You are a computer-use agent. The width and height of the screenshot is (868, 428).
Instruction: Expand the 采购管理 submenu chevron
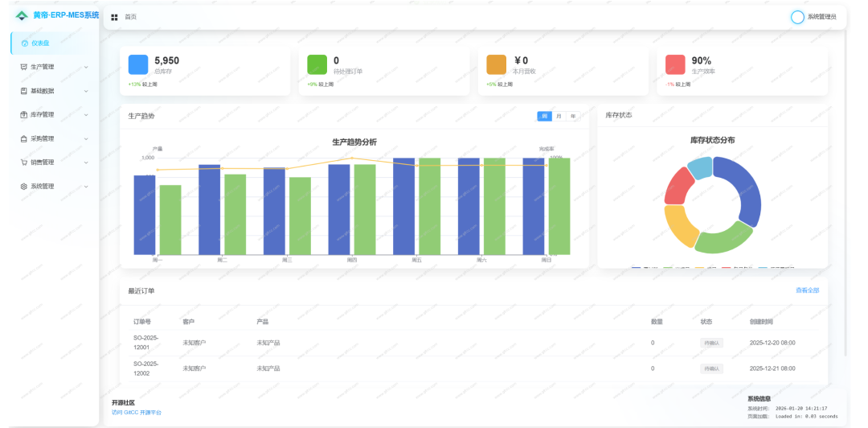(86, 138)
